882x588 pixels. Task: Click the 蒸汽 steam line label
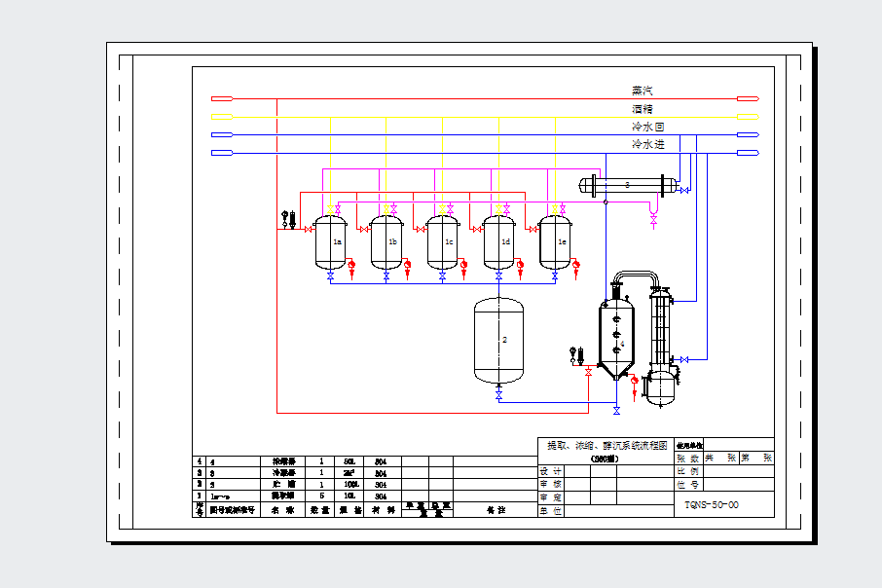[x=642, y=91]
